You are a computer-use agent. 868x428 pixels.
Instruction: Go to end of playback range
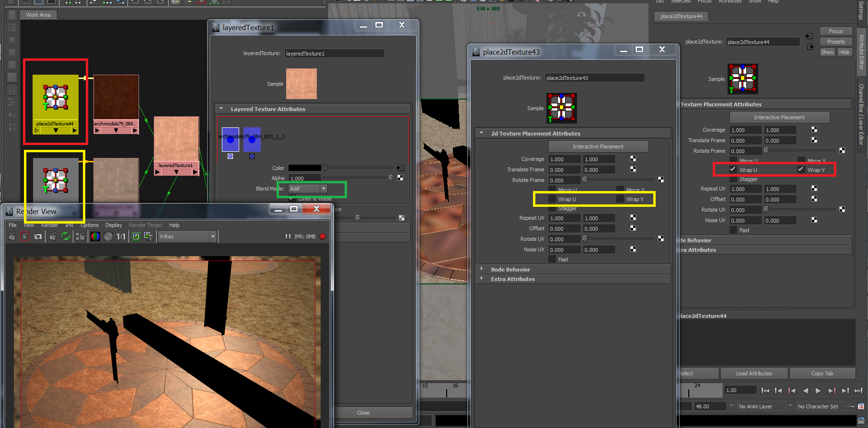(858, 391)
